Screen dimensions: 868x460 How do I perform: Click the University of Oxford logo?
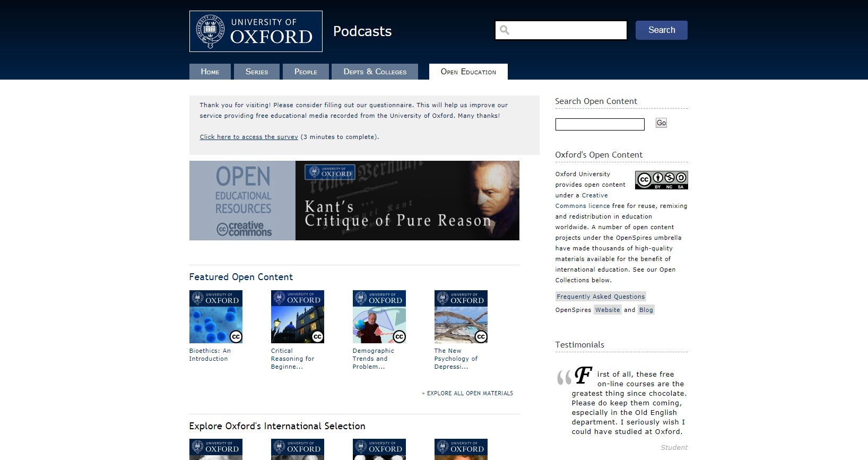tap(256, 31)
